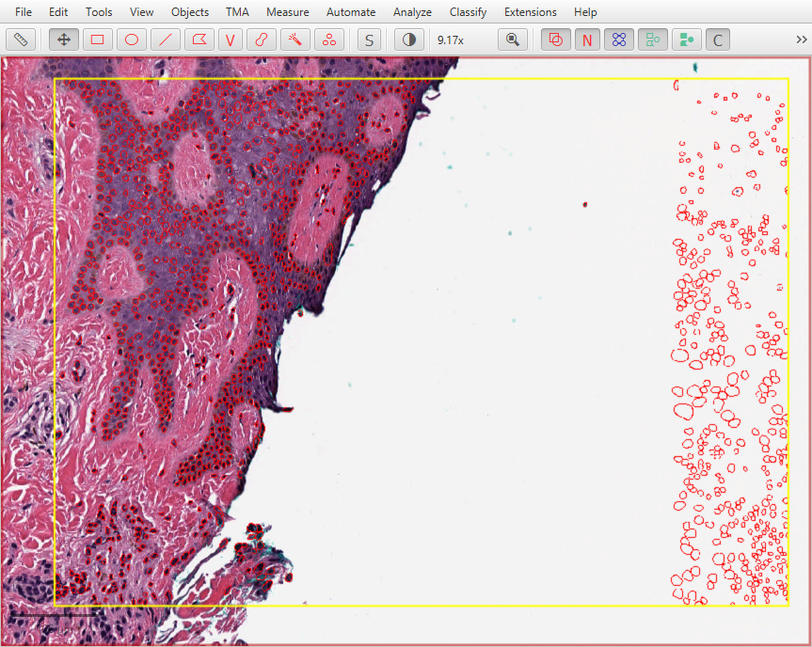
Task: Toggle show annotation names N button
Action: pos(587,39)
